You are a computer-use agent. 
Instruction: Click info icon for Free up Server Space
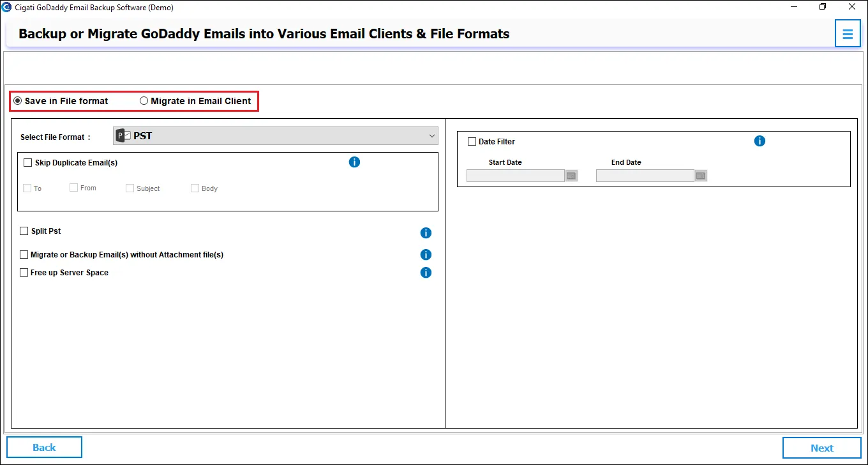426,273
